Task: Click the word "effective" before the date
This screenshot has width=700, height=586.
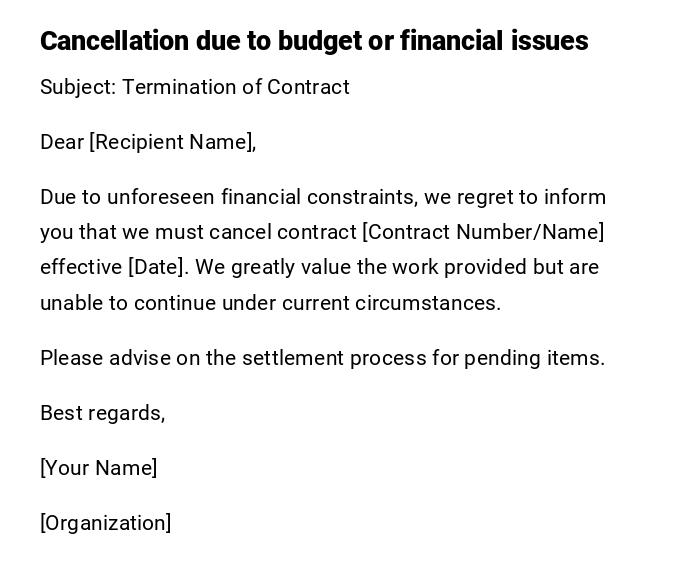Action: 80,267
